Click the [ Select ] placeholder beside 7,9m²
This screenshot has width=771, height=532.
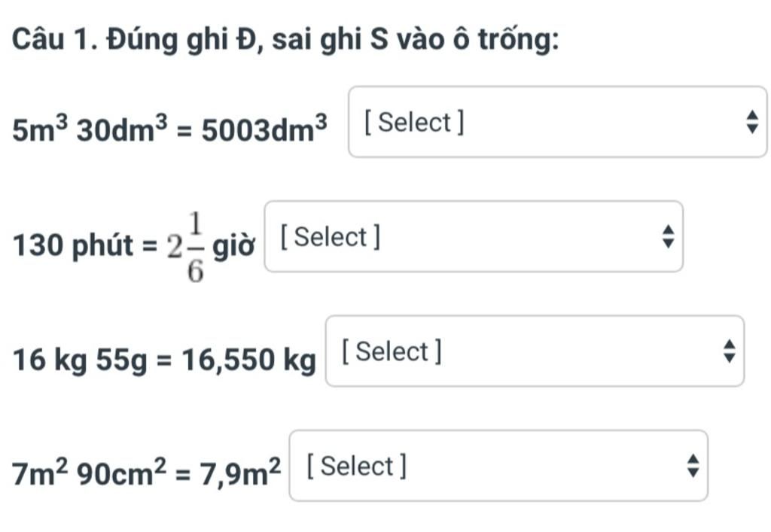(x=356, y=466)
